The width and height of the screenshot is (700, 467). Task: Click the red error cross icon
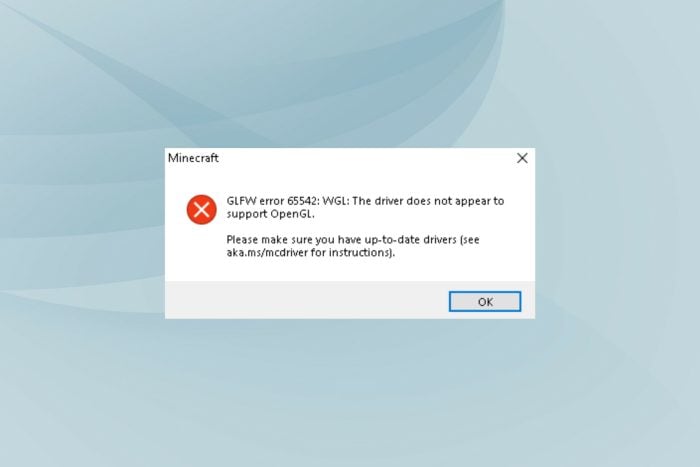tap(202, 209)
